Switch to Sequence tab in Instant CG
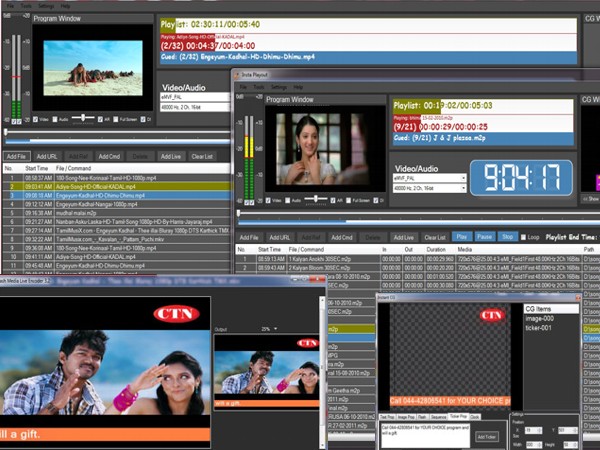This screenshot has width=600, height=450. click(x=439, y=417)
